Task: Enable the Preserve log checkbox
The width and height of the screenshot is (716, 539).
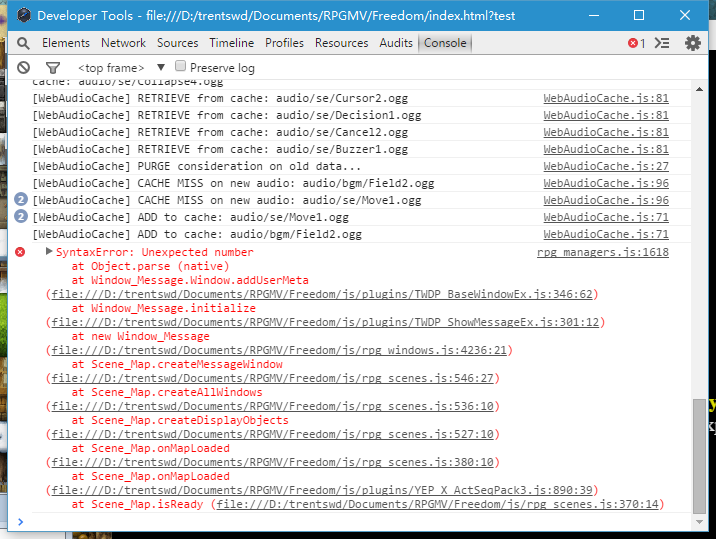Action: click(180, 66)
